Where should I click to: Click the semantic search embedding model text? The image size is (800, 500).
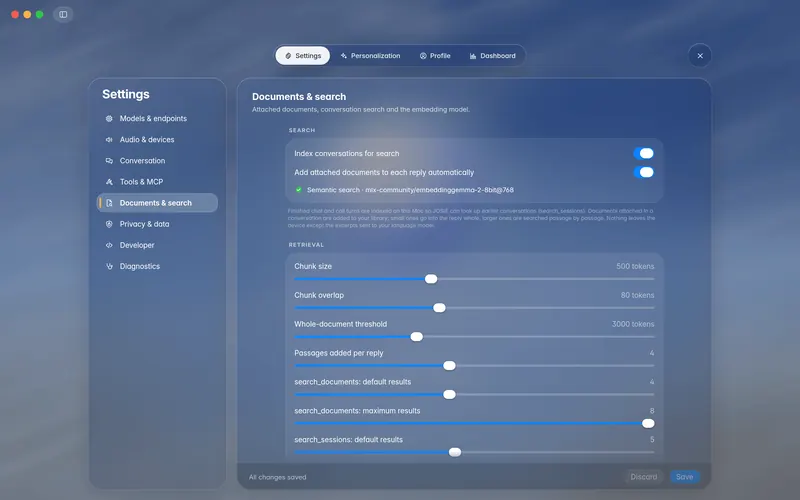click(410, 190)
